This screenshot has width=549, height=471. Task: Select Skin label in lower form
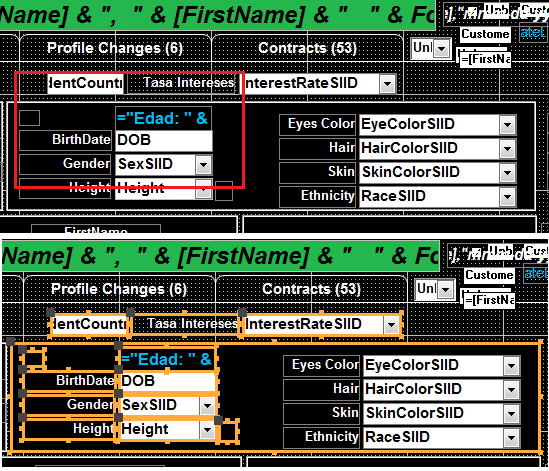click(x=321, y=413)
